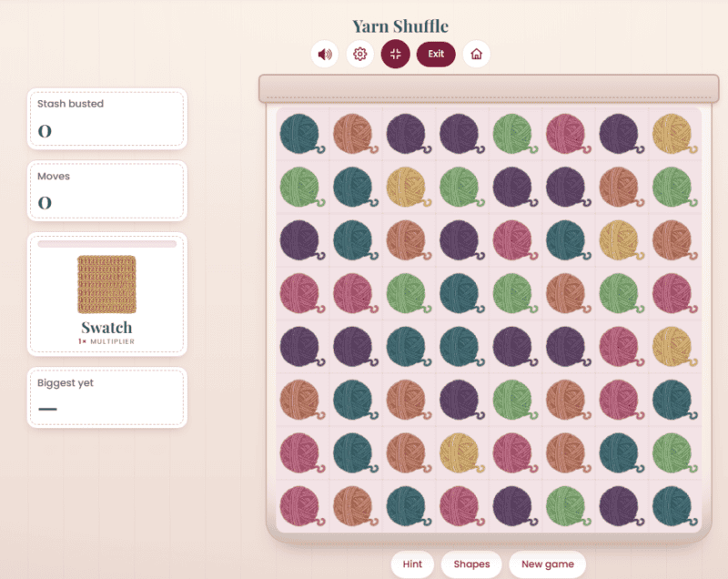The height and width of the screenshot is (579, 728).
Task: Click the Exit button
Action: pyautogui.click(x=436, y=55)
